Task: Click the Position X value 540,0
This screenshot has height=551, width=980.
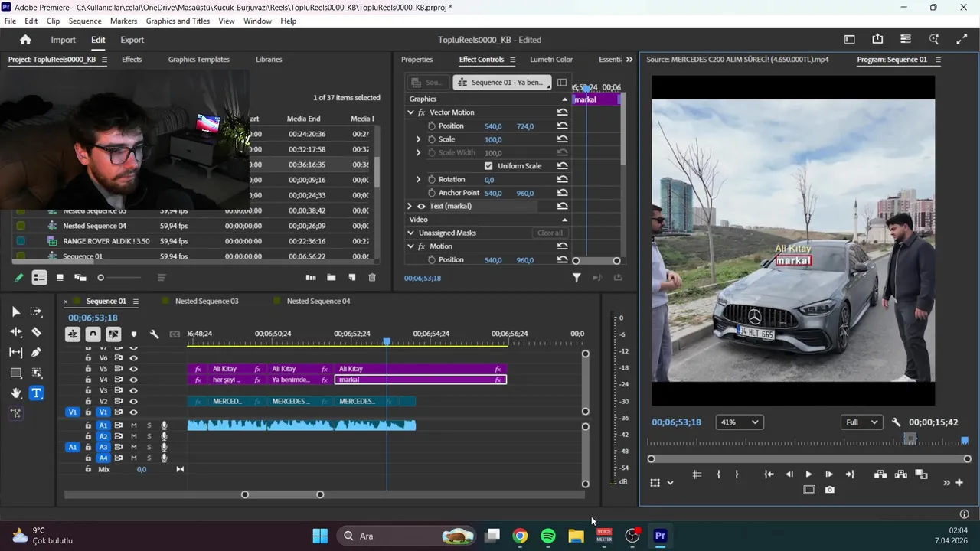Action: point(493,126)
